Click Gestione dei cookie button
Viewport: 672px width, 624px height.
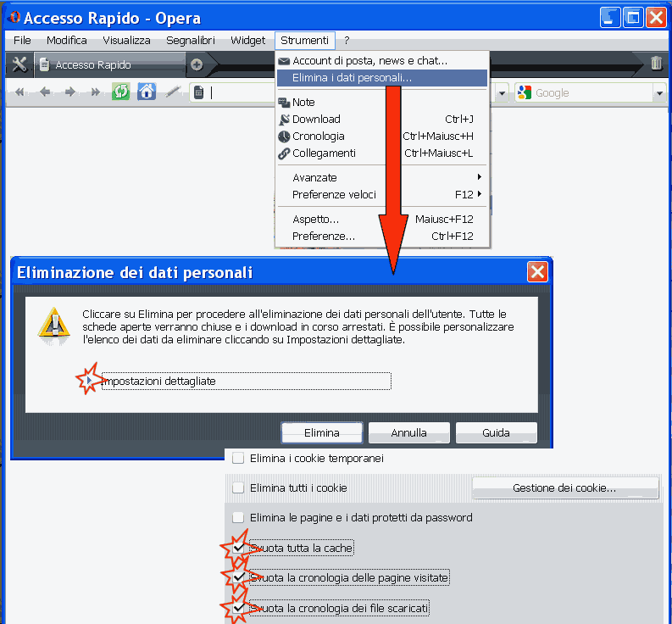coord(564,488)
